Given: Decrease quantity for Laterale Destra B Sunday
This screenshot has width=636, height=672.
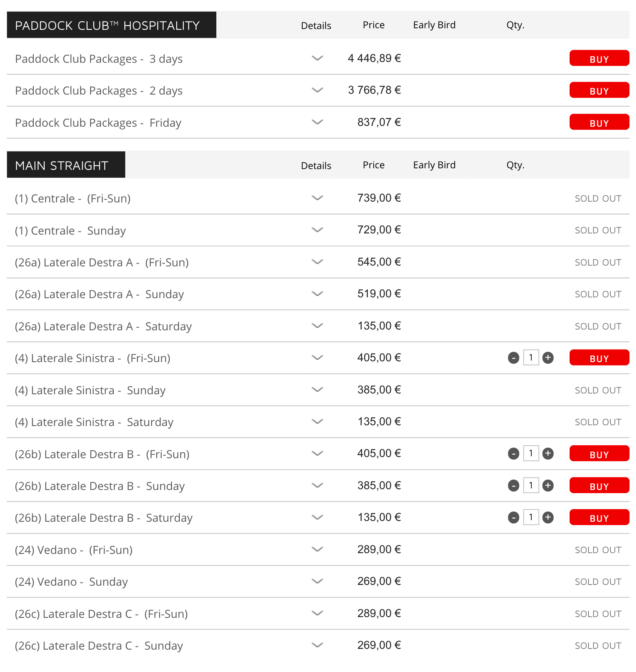Looking at the screenshot, I should [513, 486].
